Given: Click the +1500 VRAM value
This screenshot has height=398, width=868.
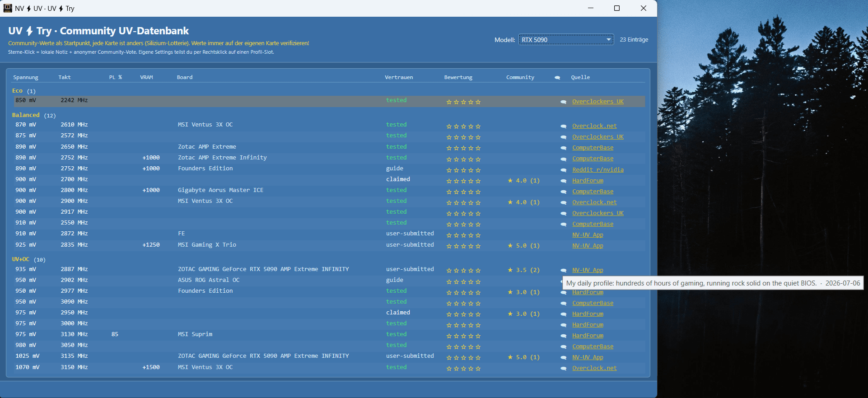Looking at the screenshot, I should (151, 367).
